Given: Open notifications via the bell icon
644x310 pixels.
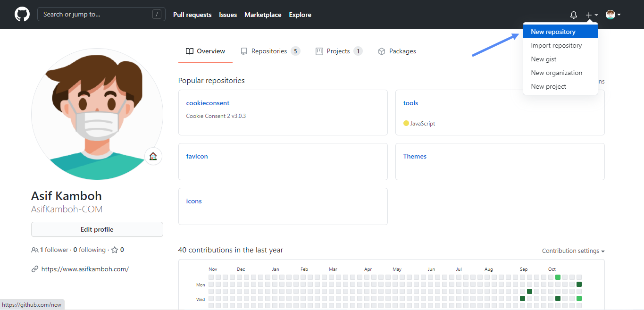Looking at the screenshot, I should pos(573,15).
